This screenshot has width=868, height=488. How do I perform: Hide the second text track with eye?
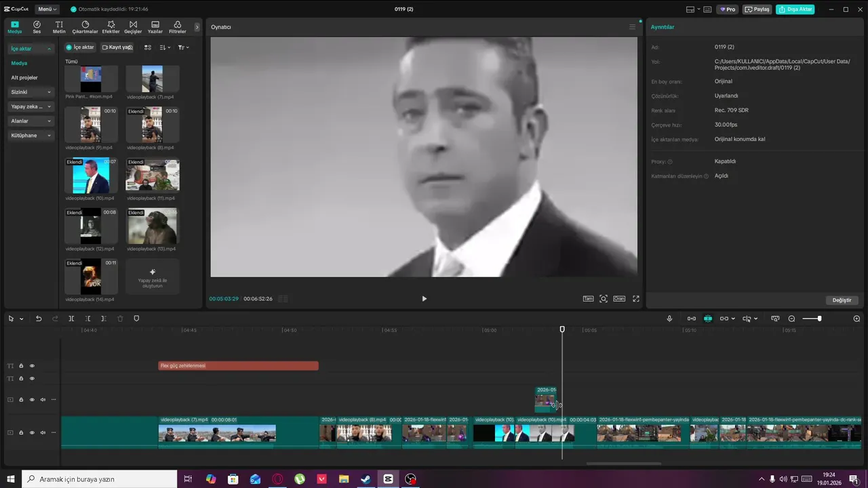click(x=32, y=378)
